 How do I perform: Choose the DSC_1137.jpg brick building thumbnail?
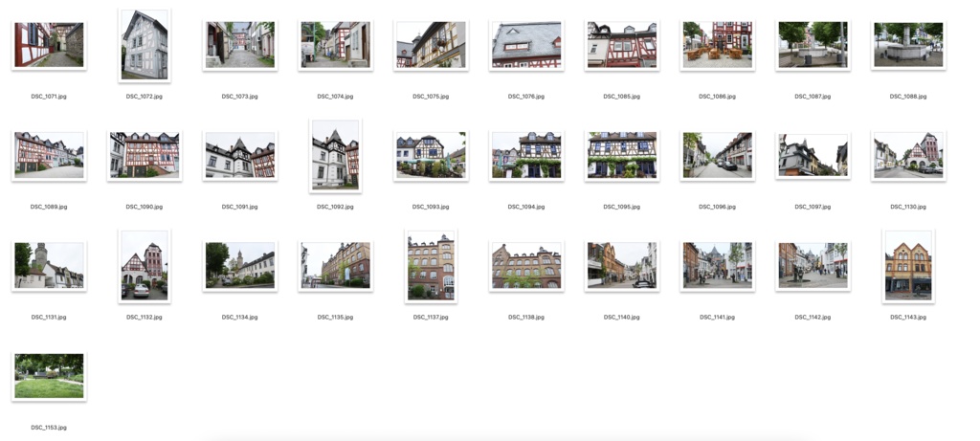431,266
